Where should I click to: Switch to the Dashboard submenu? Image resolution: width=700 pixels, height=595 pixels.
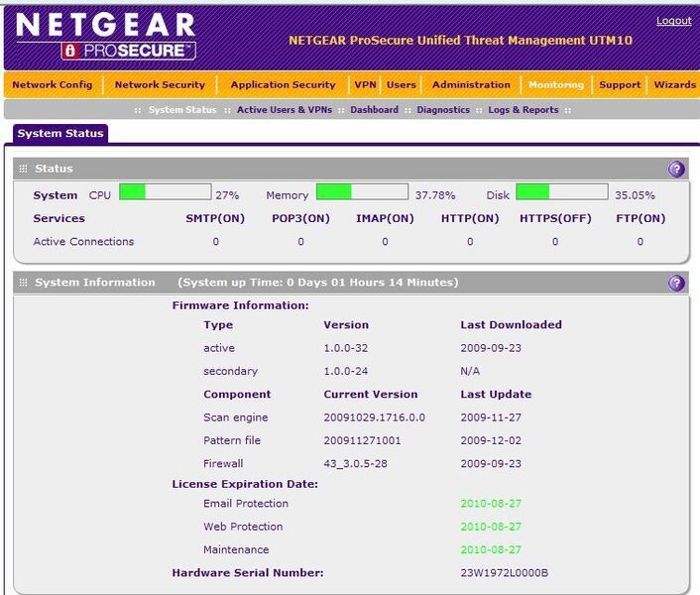[374, 110]
